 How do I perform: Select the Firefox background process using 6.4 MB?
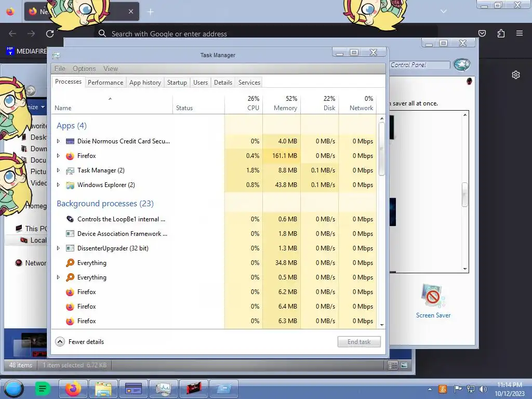(x=214, y=307)
